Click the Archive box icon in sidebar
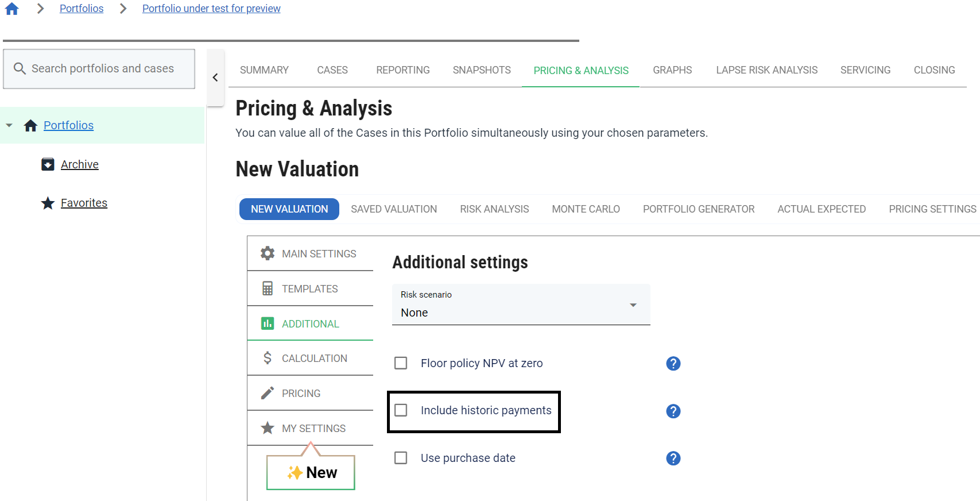The height and width of the screenshot is (501, 980). coord(48,164)
